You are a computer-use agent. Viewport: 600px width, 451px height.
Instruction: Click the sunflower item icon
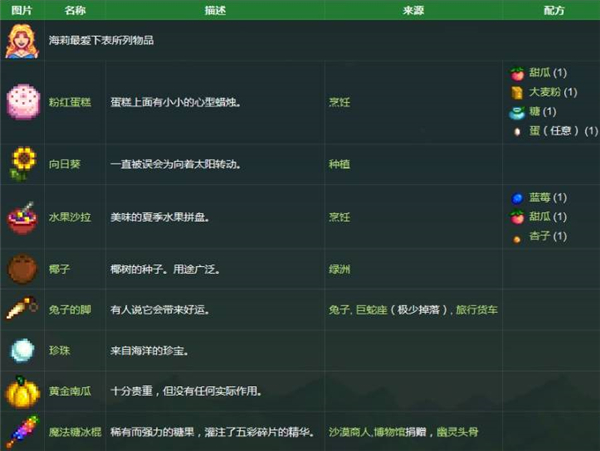[22, 162]
